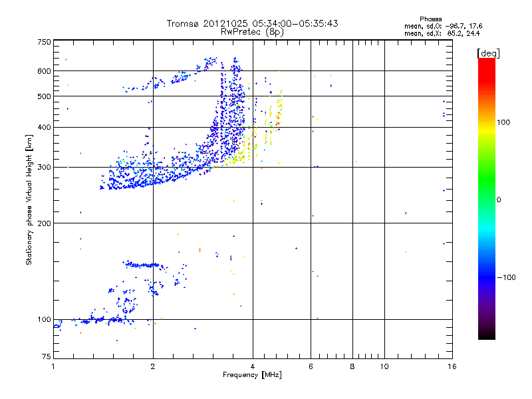This screenshot has height=399, width=532.
Task: Click the subtitle "RwPretec (8p)"
Action: pyautogui.click(x=252, y=32)
